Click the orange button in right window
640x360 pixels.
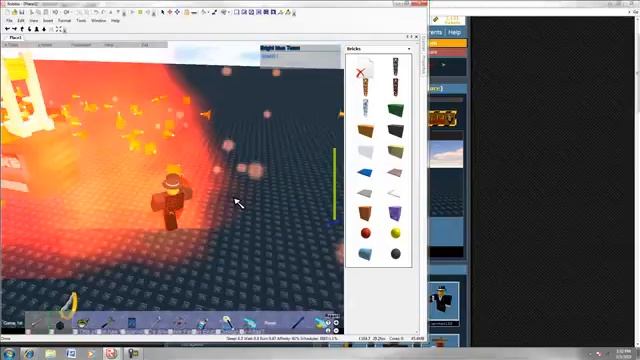coord(447,43)
